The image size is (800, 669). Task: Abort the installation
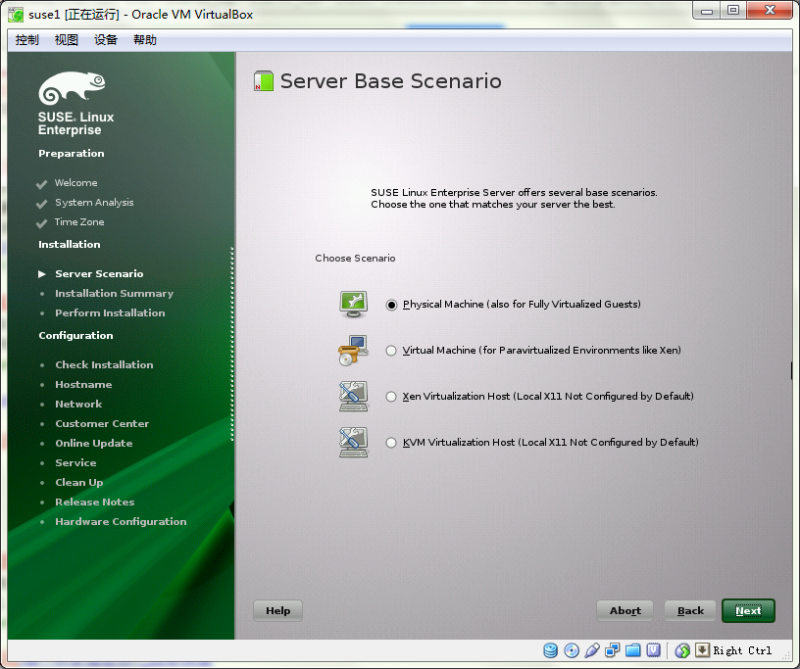(624, 610)
